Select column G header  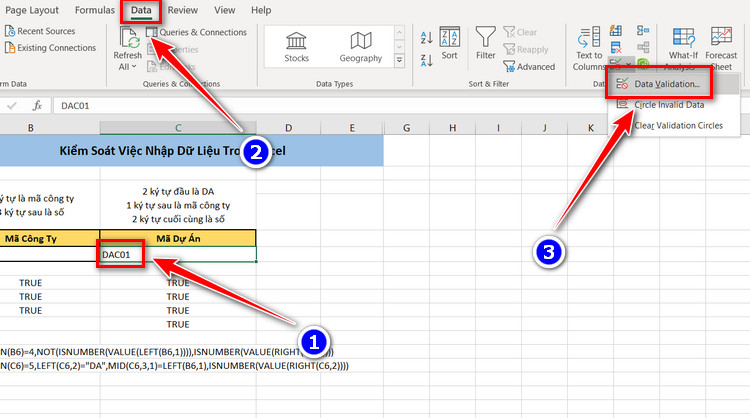tap(407, 128)
